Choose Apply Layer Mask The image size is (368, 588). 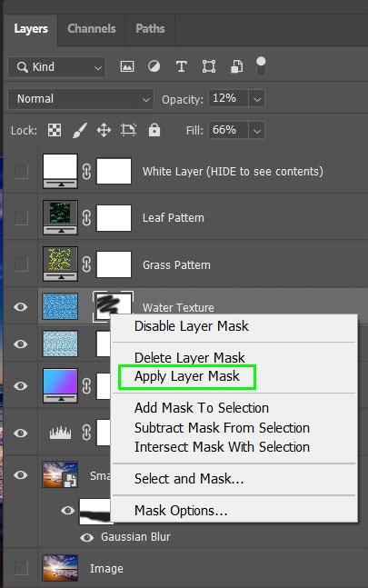pyautogui.click(x=187, y=376)
